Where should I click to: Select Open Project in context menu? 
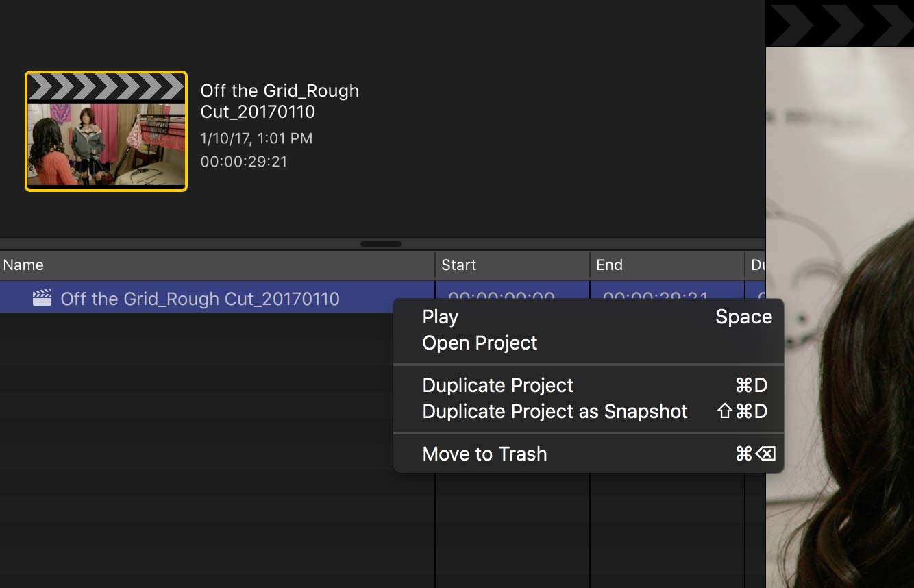coord(589,343)
